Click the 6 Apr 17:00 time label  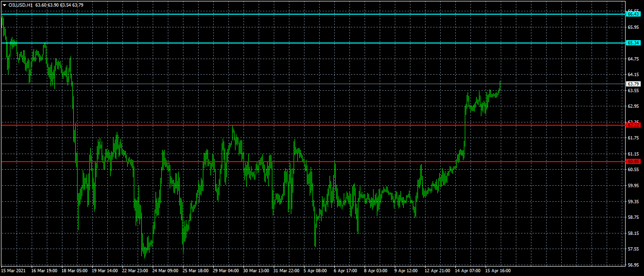(x=346, y=271)
